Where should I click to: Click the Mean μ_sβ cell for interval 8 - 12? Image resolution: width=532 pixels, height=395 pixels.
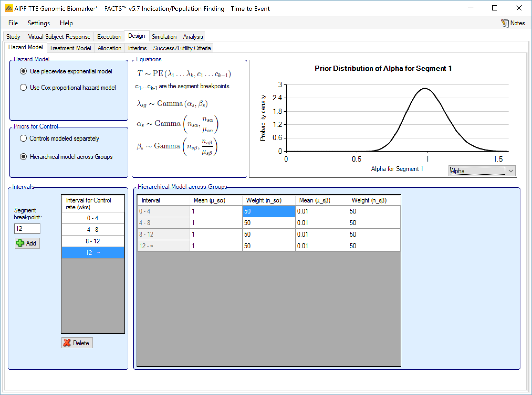(x=321, y=234)
